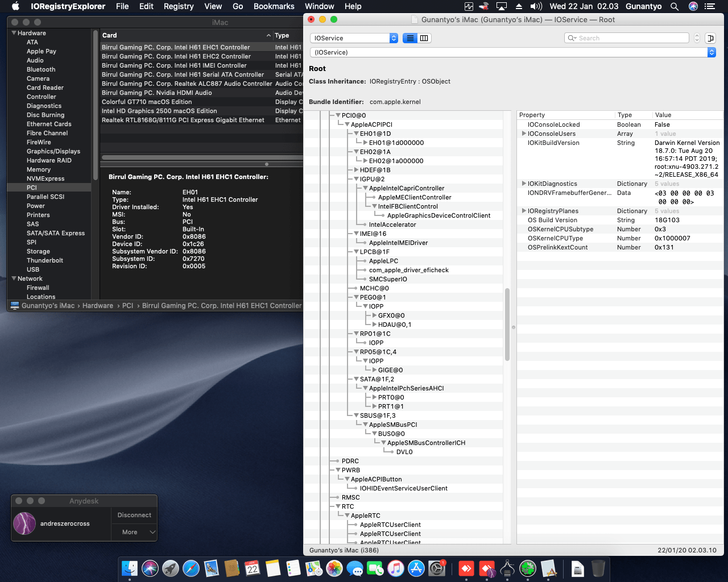Image resolution: width=728 pixels, height=582 pixels.
Task: Click the More button in Anydesk
Action: click(x=134, y=532)
